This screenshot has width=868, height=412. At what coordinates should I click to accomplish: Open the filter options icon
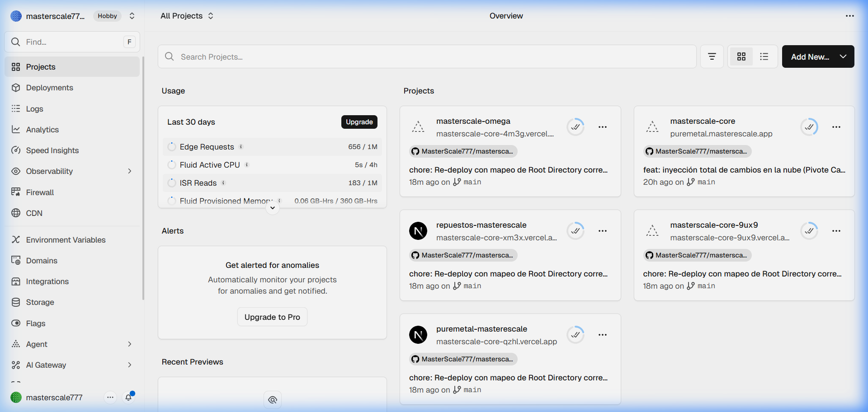tap(712, 56)
